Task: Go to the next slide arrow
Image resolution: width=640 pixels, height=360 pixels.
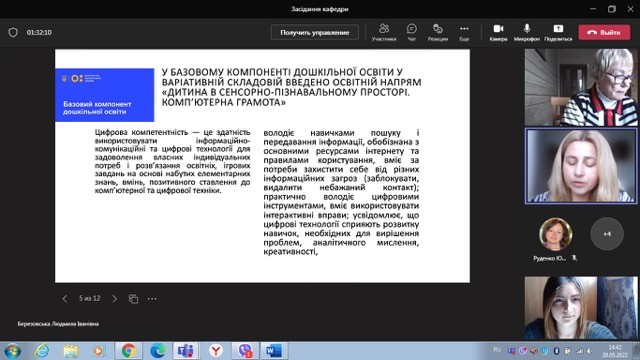Action: 114,299
